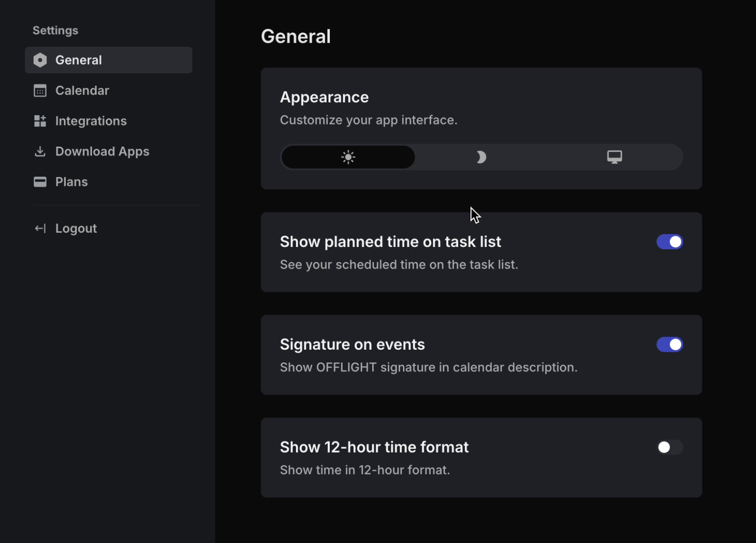Open the Download Apps label

coord(102,151)
